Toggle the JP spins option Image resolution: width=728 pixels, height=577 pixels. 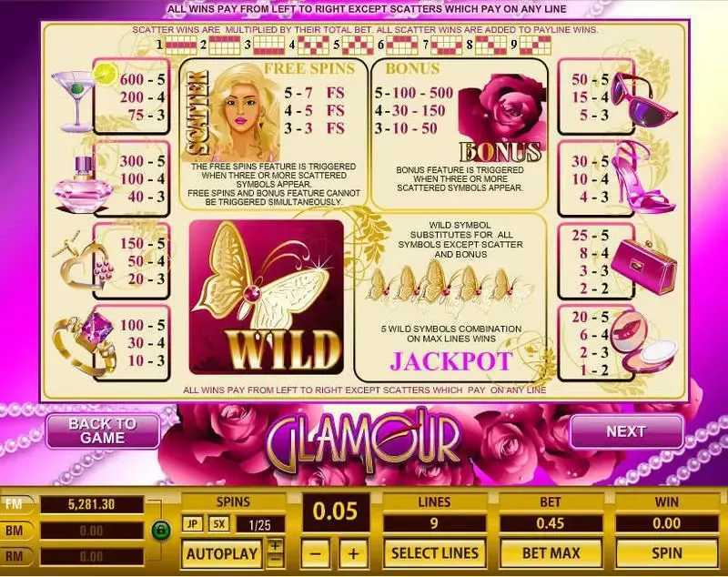[x=192, y=524]
